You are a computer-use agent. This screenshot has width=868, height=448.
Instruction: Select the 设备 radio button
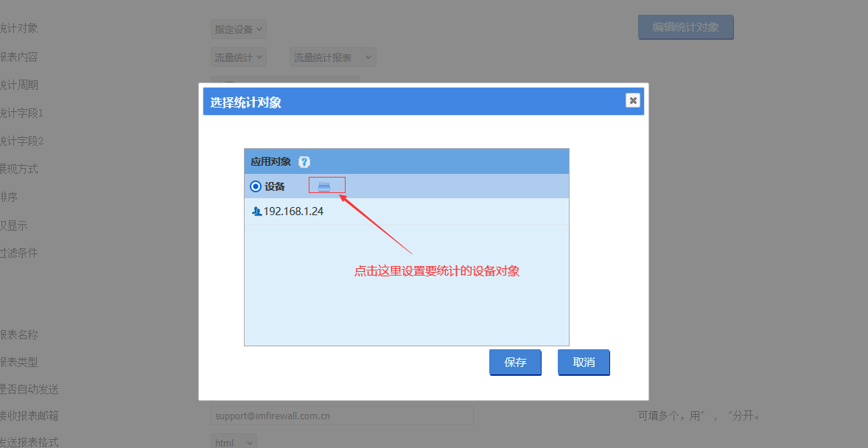pos(256,186)
